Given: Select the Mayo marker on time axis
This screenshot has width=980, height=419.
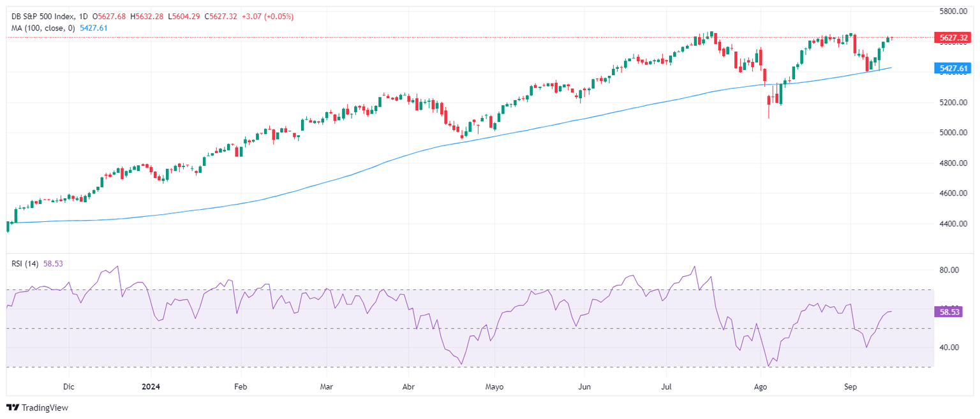Looking at the screenshot, I should [494, 386].
